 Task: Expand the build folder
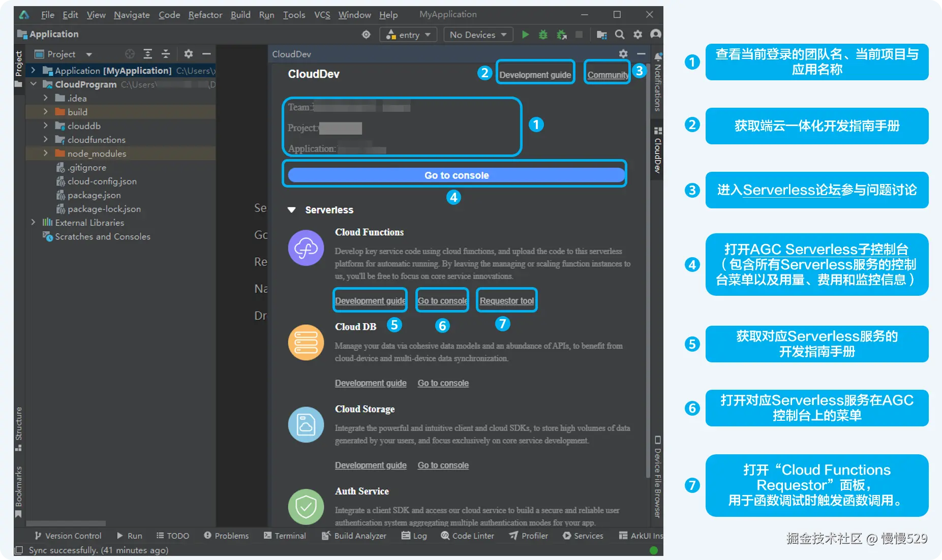pyautogui.click(x=46, y=111)
